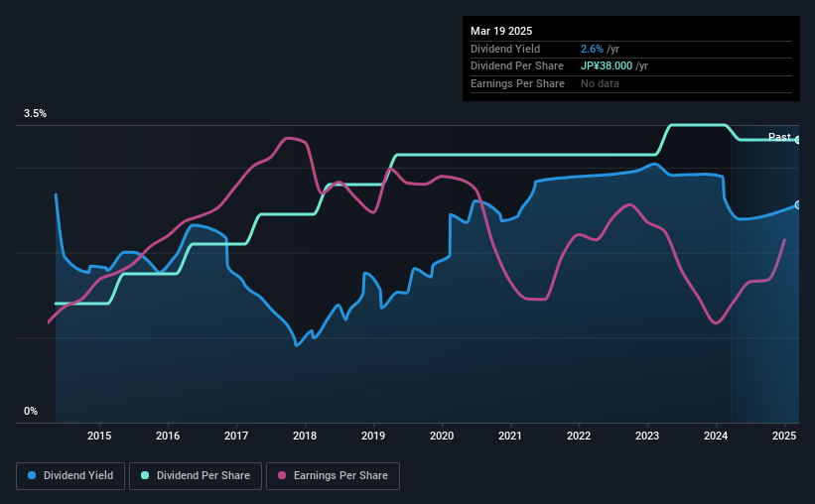Click the 2.6% dividend yield value

tap(592, 49)
